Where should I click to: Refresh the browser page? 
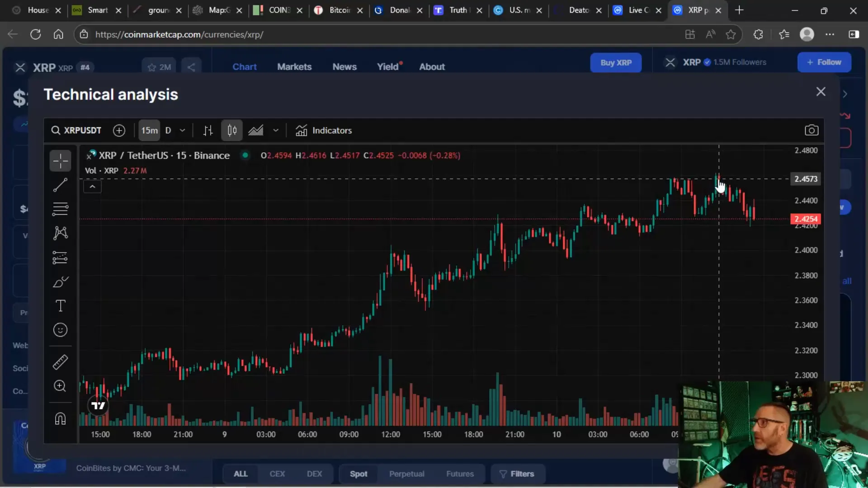36,34
